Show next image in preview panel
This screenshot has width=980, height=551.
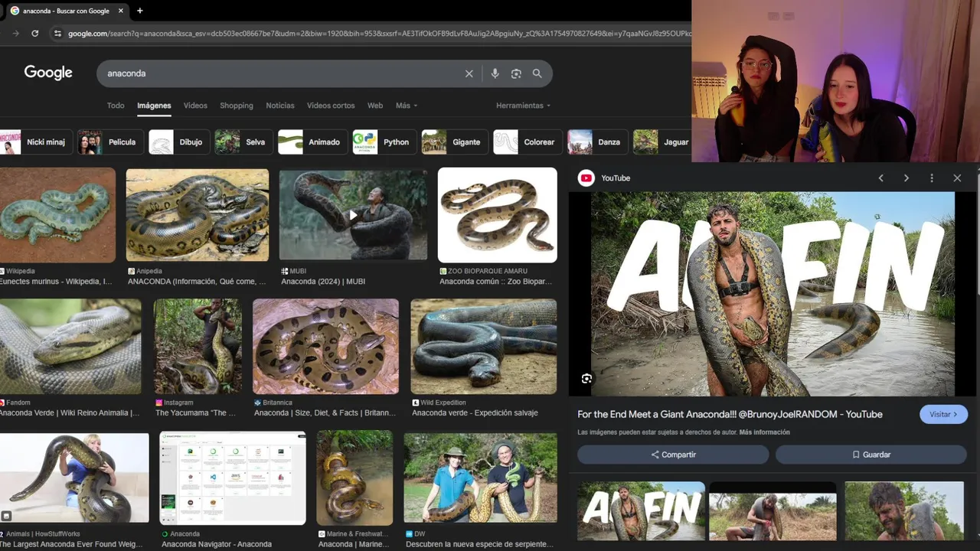[x=906, y=178]
